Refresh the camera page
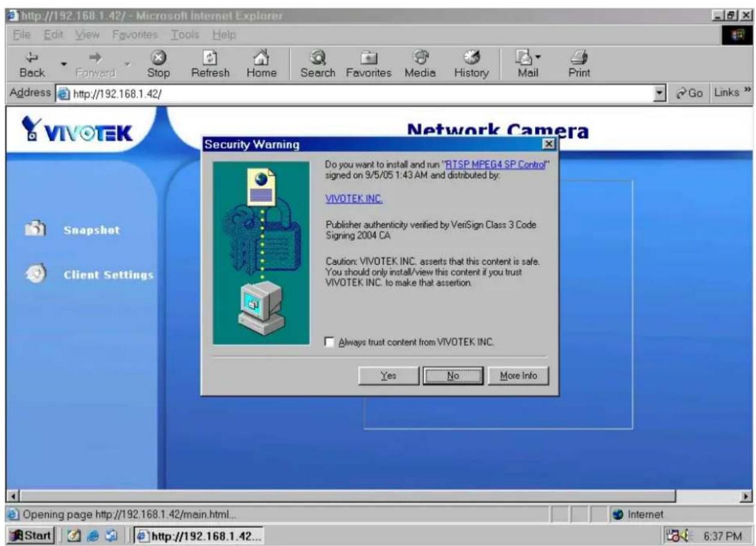 (210, 65)
